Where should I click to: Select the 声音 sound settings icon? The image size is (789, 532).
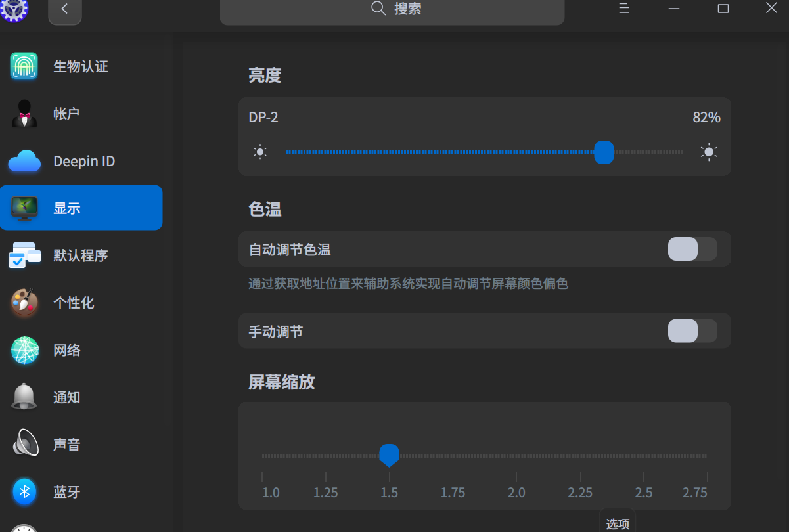coord(26,444)
